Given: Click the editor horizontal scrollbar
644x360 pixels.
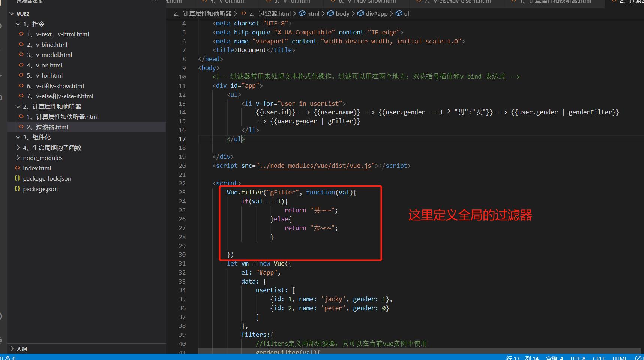Looking at the screenshot, I should 419,351.
